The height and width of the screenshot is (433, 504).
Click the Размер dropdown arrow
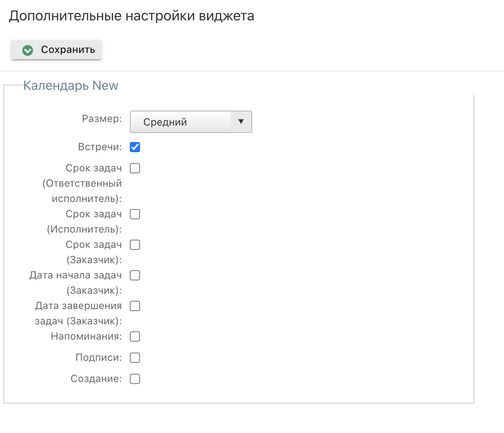(241, 122)
